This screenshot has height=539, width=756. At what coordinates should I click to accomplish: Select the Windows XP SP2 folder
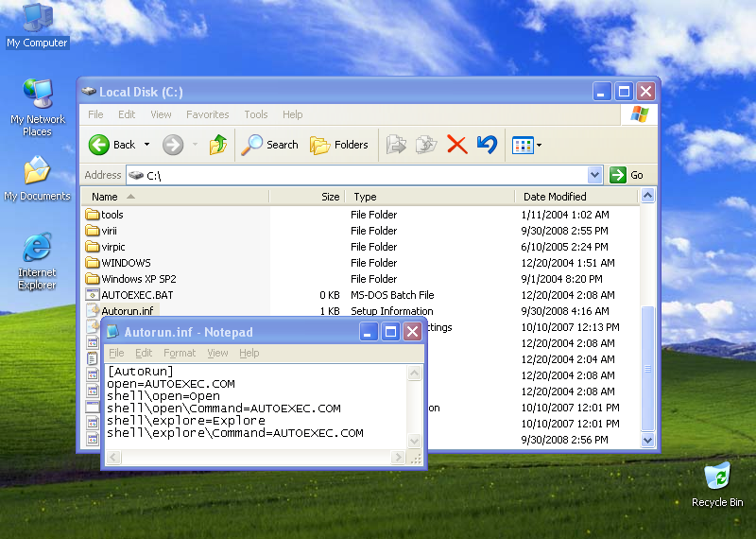(130, 279)
